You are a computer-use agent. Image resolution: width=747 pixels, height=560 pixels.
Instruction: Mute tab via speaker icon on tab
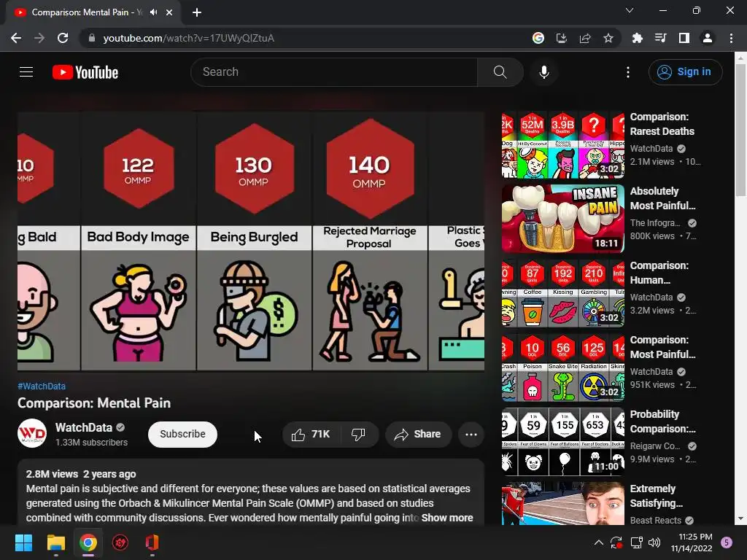click(x=153, y=12)
